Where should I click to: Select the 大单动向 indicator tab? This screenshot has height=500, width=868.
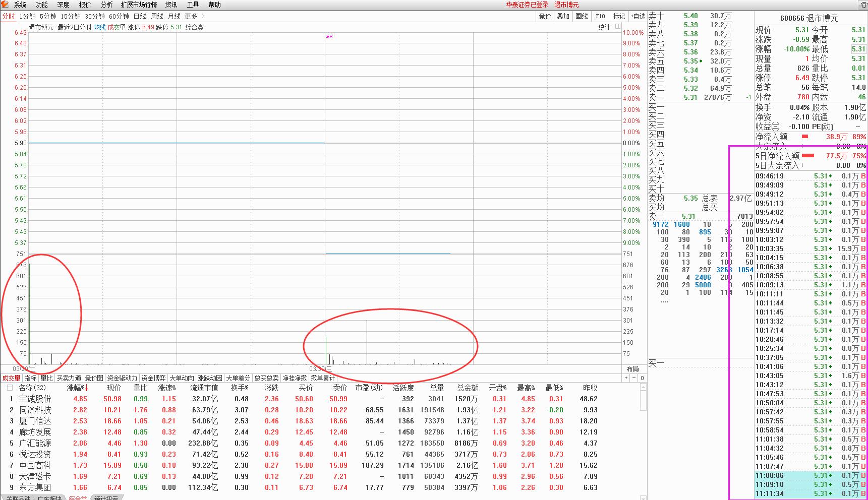[182, 378]
